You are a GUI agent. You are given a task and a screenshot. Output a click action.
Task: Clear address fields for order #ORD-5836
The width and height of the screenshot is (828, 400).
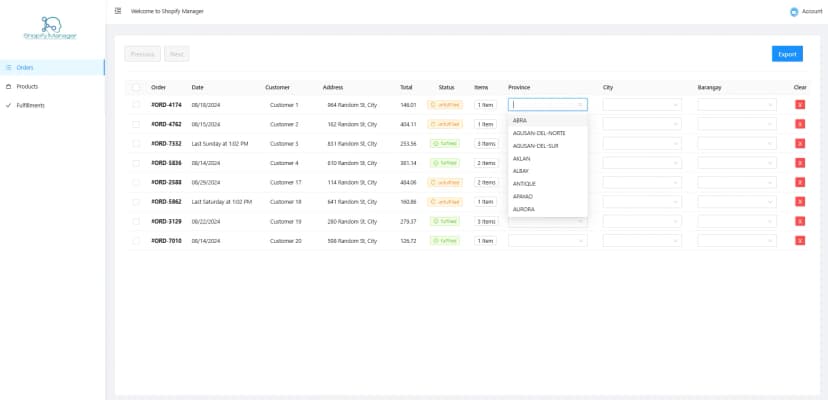pyautogui.click(x=800, y=163)
